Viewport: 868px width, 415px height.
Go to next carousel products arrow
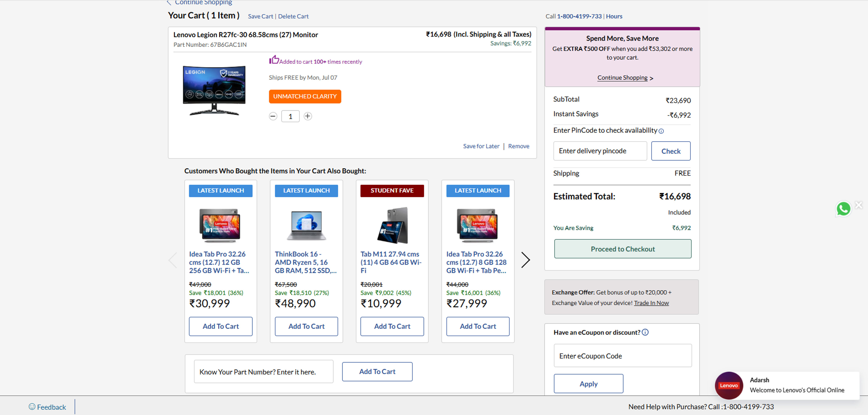click(525, 260)
